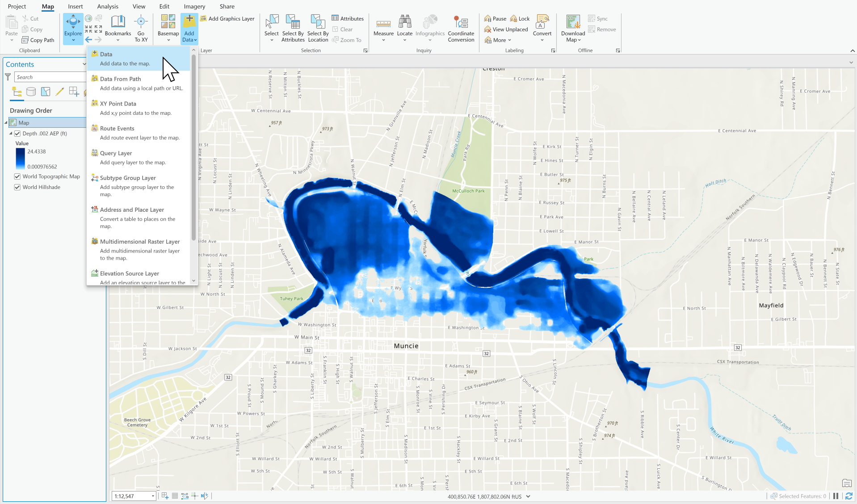Screen dimensions: 857x504
Task: Toggle Lock labels
Action: click(x=520, y=19)
